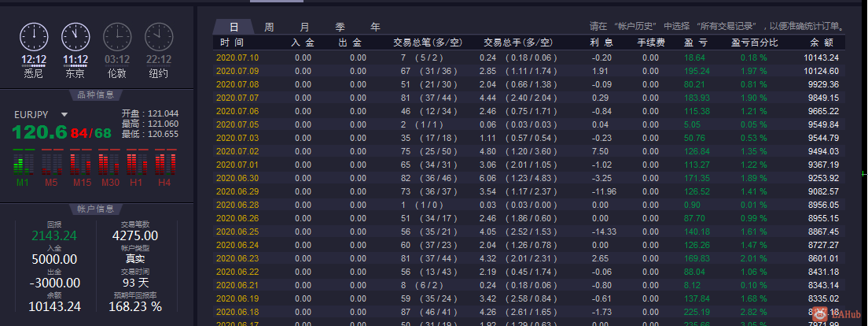Select the 2020.06.22 date row
Screen dimensions: 868x326
point(528,272)
